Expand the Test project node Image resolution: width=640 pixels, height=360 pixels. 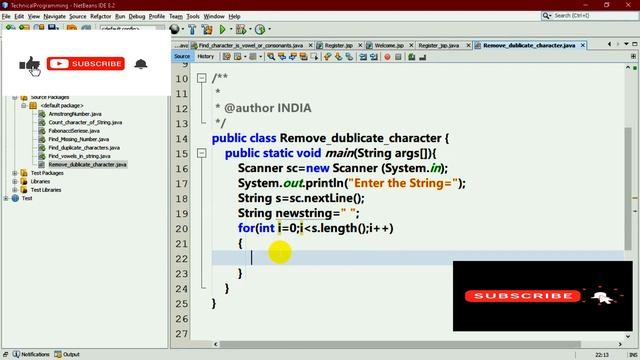point(6,198)
